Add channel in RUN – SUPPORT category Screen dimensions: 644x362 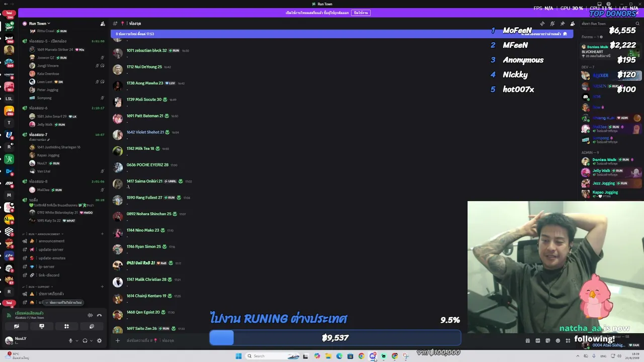tap(102, 287)
